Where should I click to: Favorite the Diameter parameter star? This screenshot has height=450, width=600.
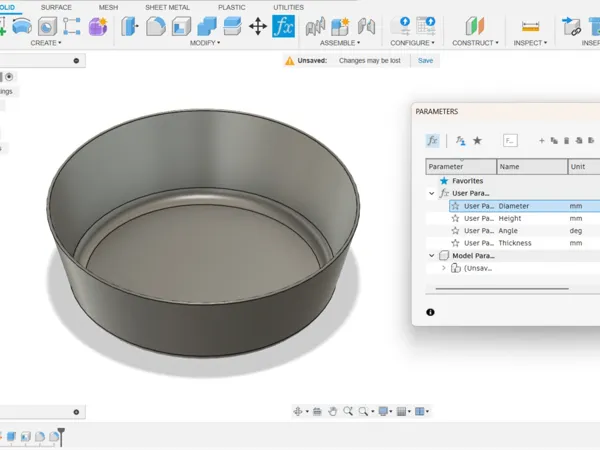(x=455, y=206)
